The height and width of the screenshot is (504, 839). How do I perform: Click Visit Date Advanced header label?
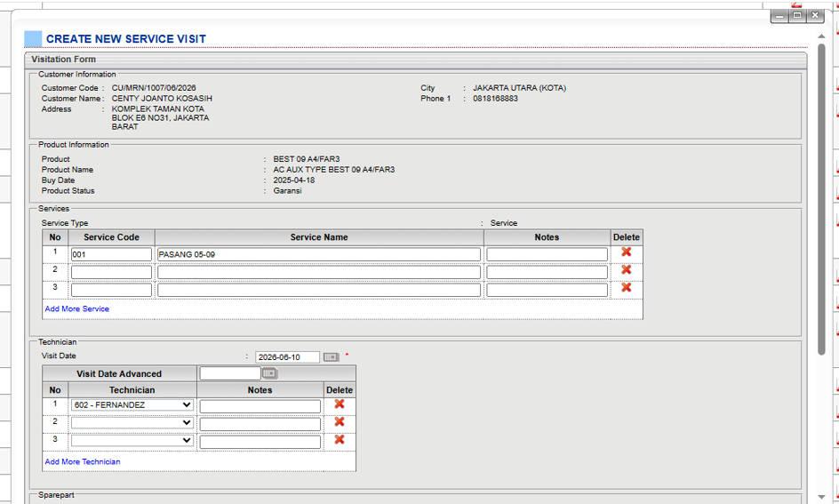click(119, 374)
